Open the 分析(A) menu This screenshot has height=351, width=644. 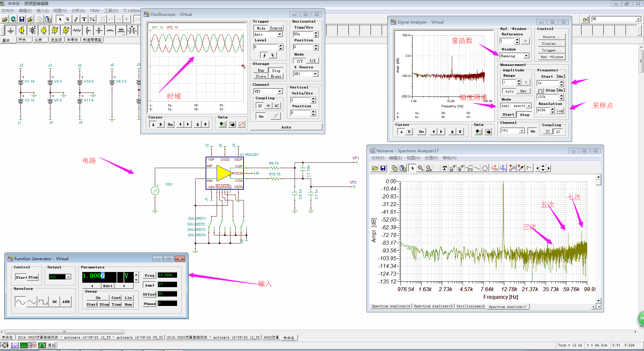[x=78, y=11]
